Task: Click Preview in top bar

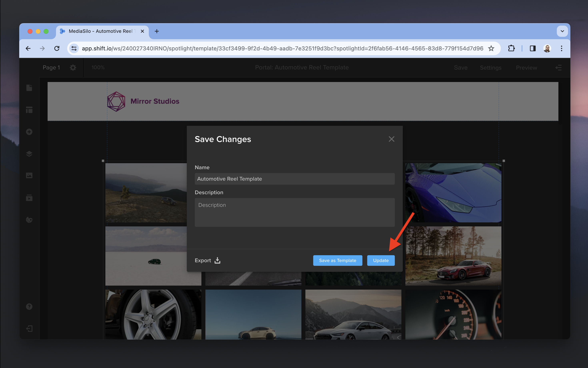Action: (526, 68)
